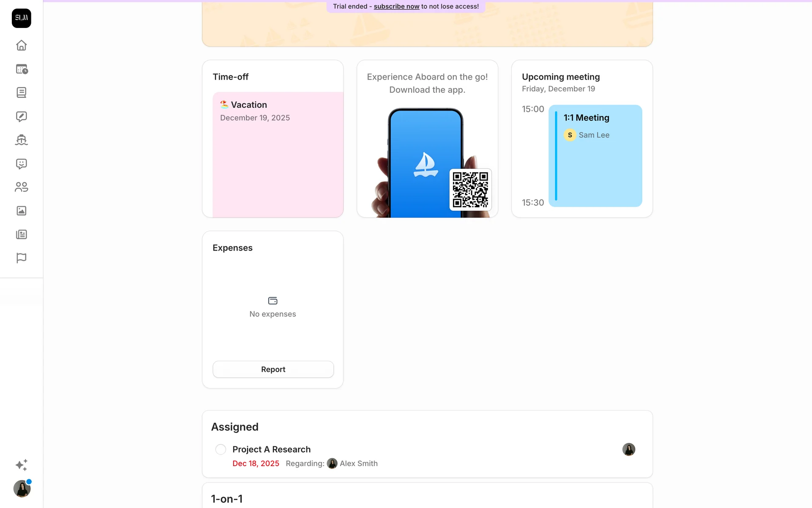Click the SLM company logo
Screen dimensions: 812x508
(x=22, y=18)
